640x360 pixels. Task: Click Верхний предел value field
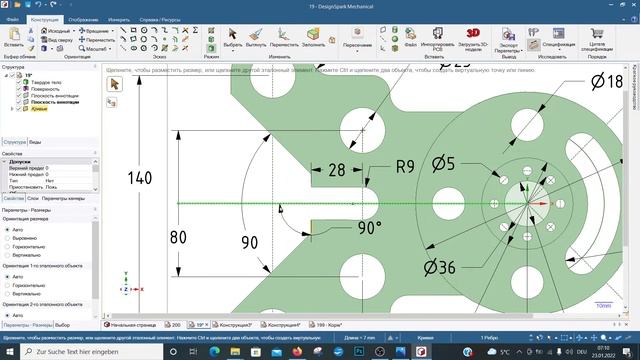(69, 168)
